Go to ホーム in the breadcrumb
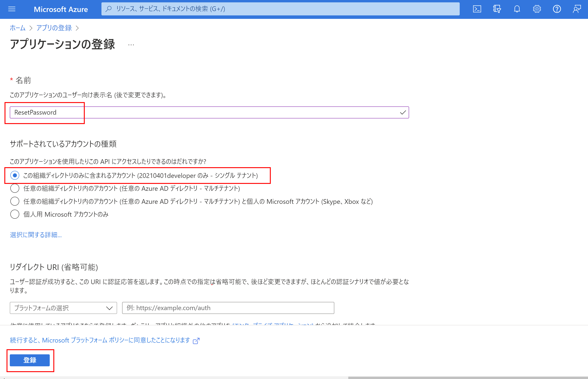Viewport: 588px width, 379px height. (17, 28)
